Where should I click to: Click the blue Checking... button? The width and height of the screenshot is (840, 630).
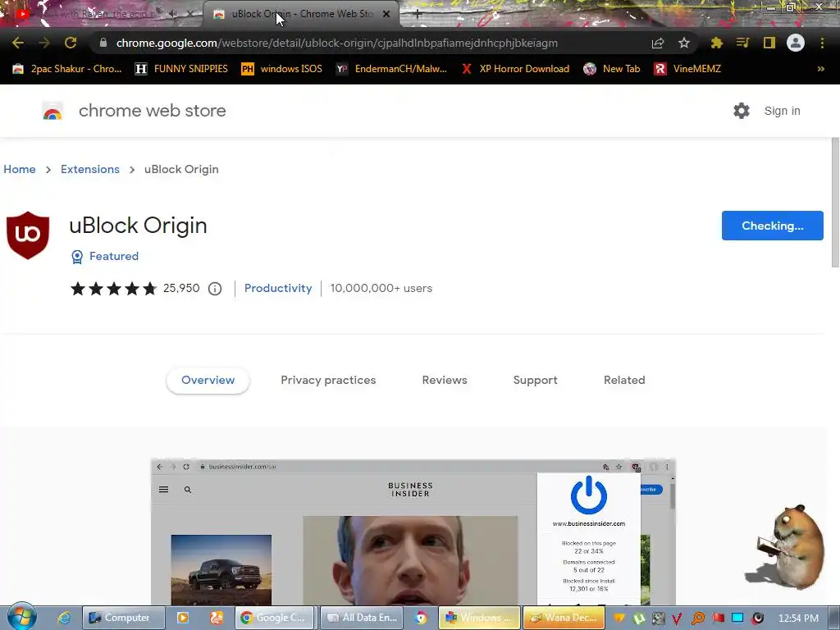tap(773, 226)
